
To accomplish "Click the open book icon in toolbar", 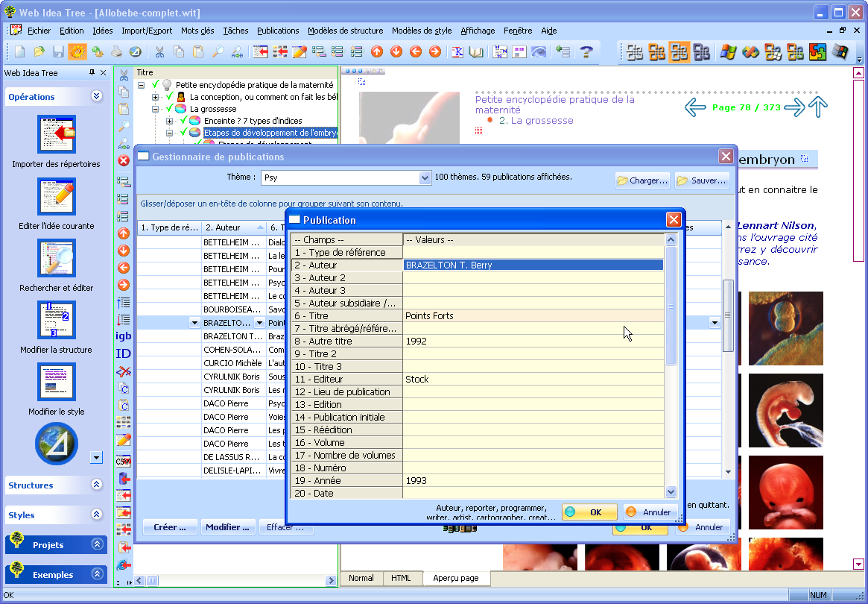I will [476, 52].
